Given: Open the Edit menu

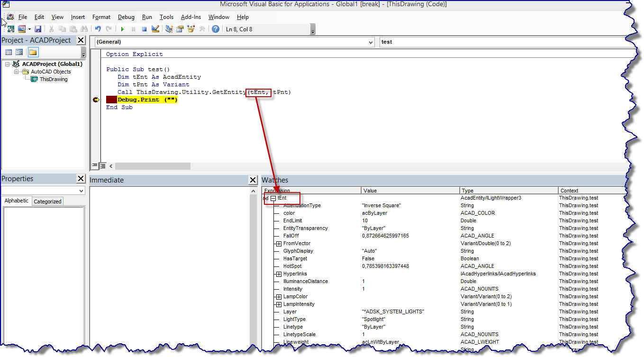Looking at the screenshot, I should click(x=39, y=17).
